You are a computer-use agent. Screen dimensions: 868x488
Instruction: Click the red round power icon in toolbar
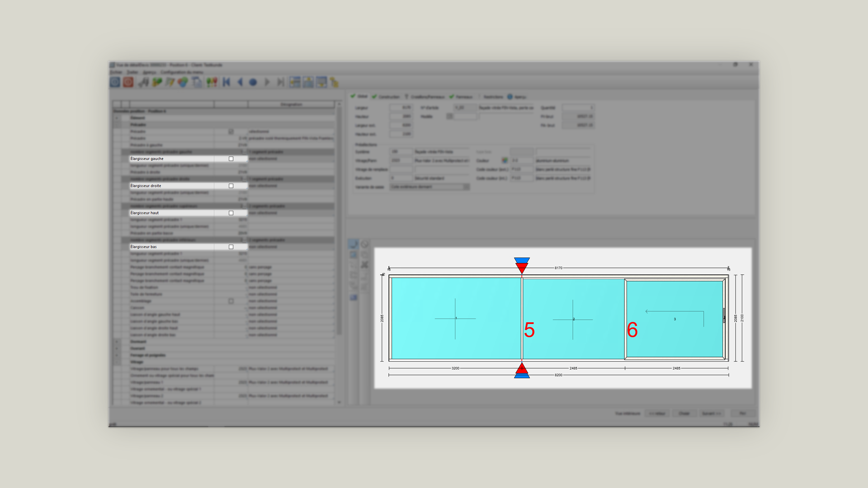pyautogui.click(x=128, y=82)
